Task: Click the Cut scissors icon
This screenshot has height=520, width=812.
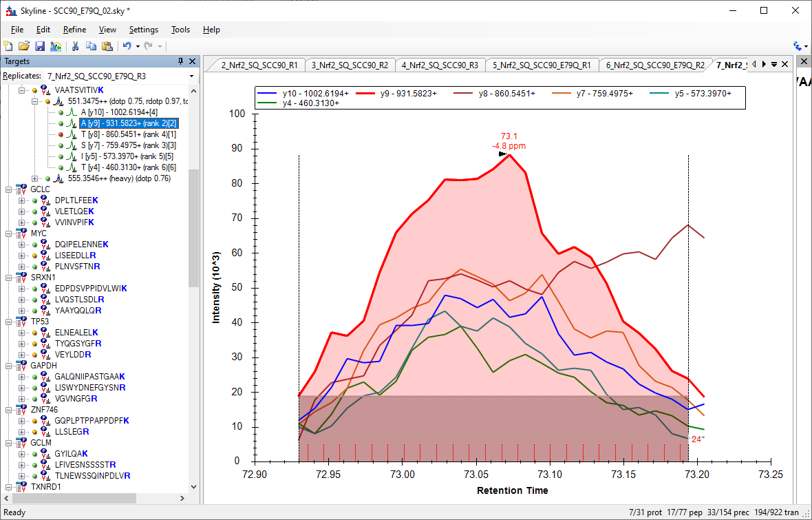Action: pyautogui.click(x=74, y=46)
